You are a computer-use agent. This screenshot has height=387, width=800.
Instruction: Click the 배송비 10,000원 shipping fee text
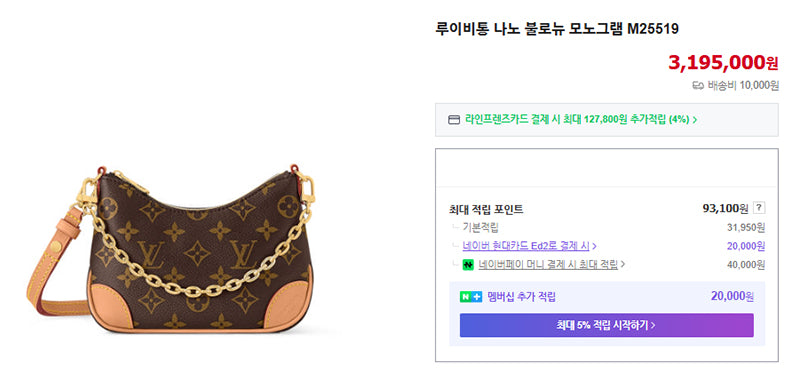pos(743,86)
